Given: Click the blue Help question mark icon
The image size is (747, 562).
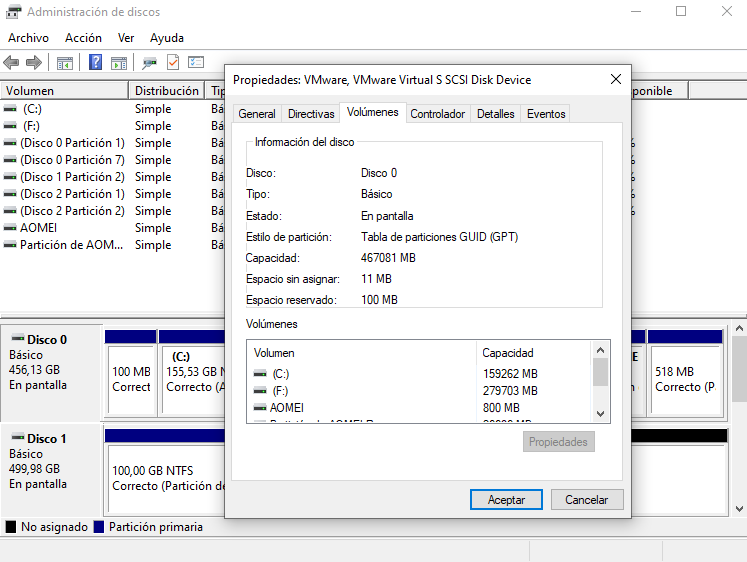Looking at the screenshot, I should 95,62.
